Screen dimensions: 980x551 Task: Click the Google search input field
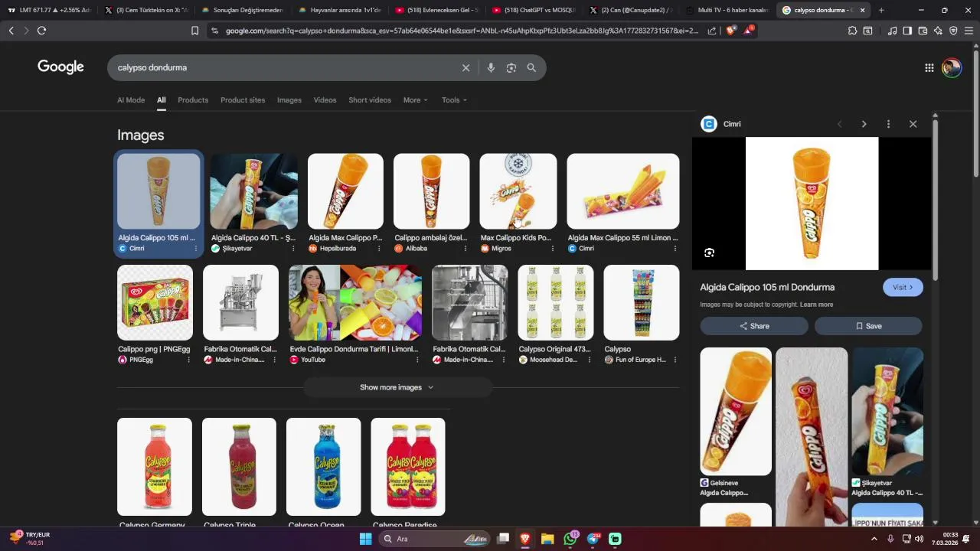click(283, 67)
